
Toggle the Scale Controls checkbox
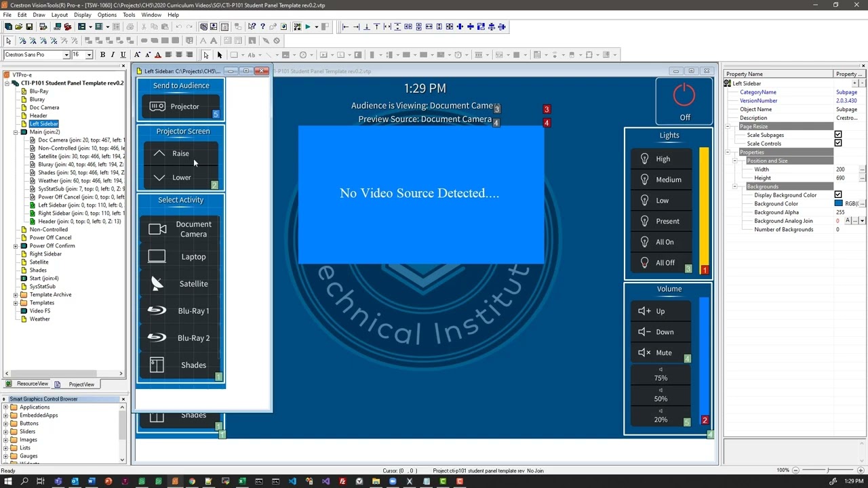pos(838,144)
